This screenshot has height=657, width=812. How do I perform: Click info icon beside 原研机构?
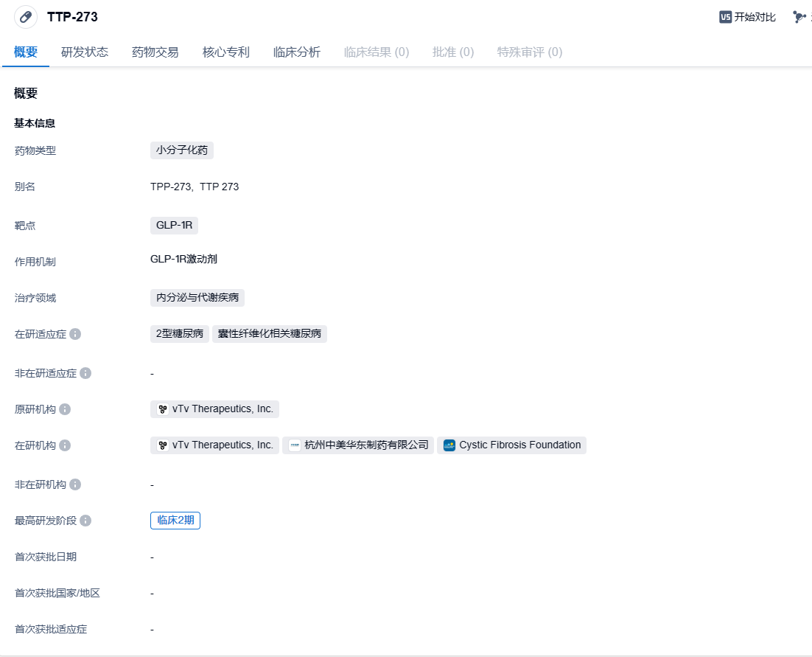point(65,409)
